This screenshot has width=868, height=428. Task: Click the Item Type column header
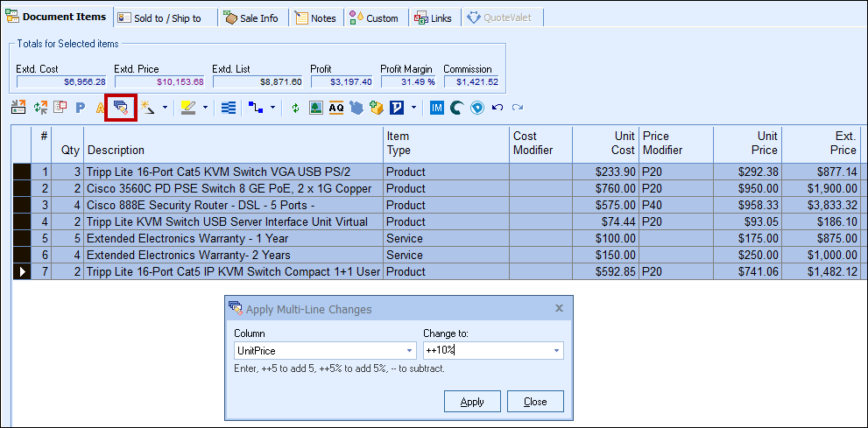[x=446, y=144]
